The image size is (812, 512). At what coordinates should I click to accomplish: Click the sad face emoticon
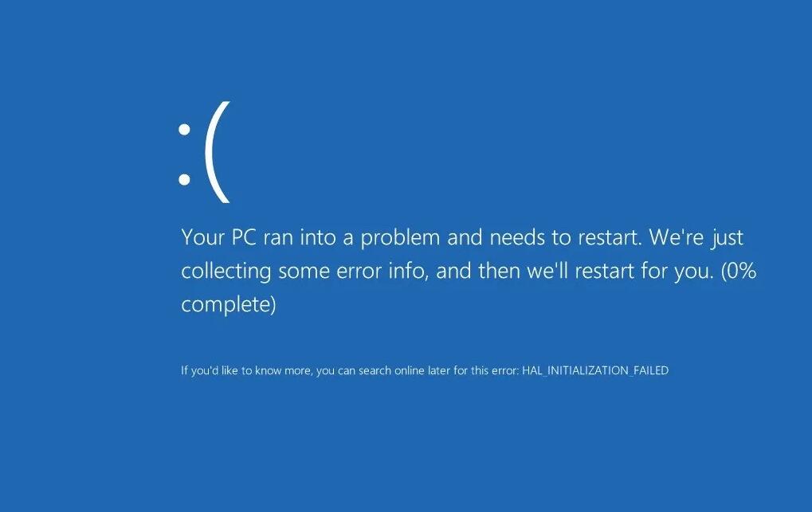coord(203,151)
